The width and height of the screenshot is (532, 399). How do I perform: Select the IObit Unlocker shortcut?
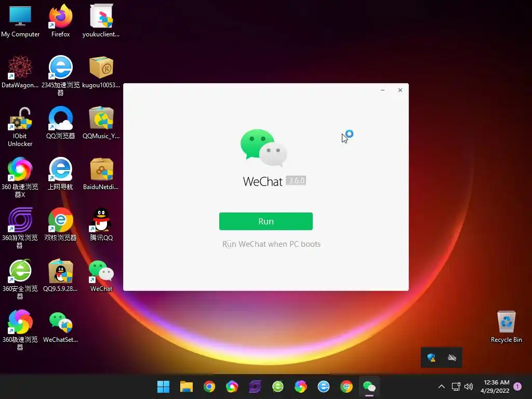tap(20, 127)
